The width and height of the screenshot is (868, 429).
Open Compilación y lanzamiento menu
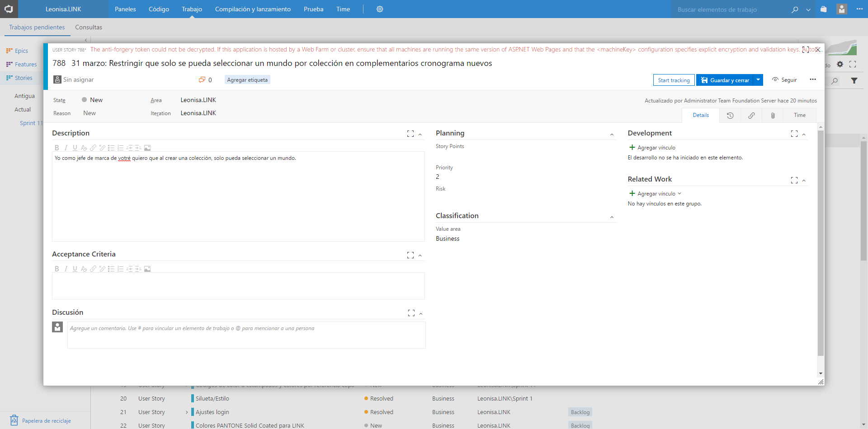tap(253, 9)
